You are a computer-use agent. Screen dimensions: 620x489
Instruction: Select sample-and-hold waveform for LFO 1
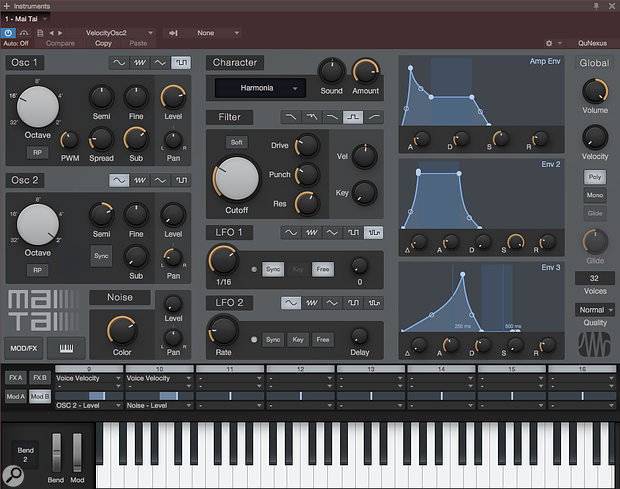[374, 232]
